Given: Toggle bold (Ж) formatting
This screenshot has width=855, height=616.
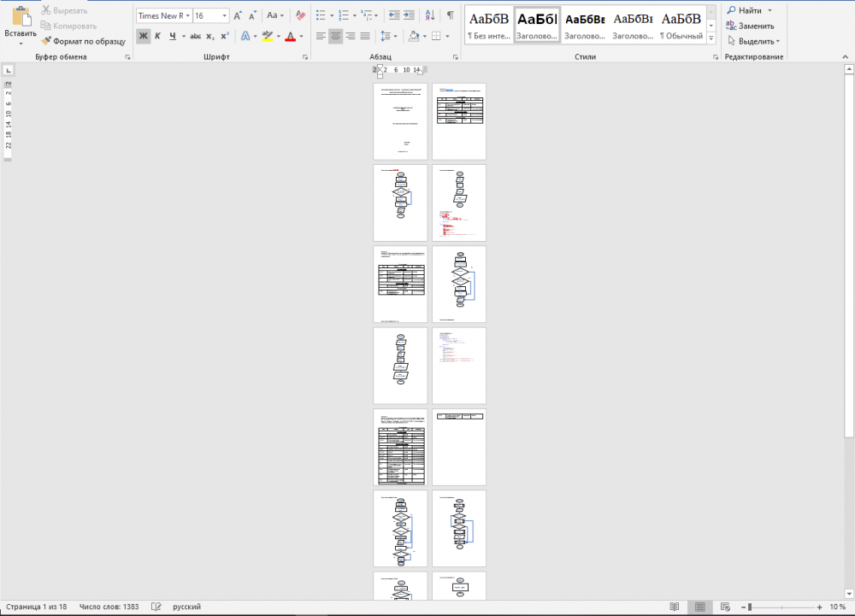Looking at the screenshot, I should 143,36.
